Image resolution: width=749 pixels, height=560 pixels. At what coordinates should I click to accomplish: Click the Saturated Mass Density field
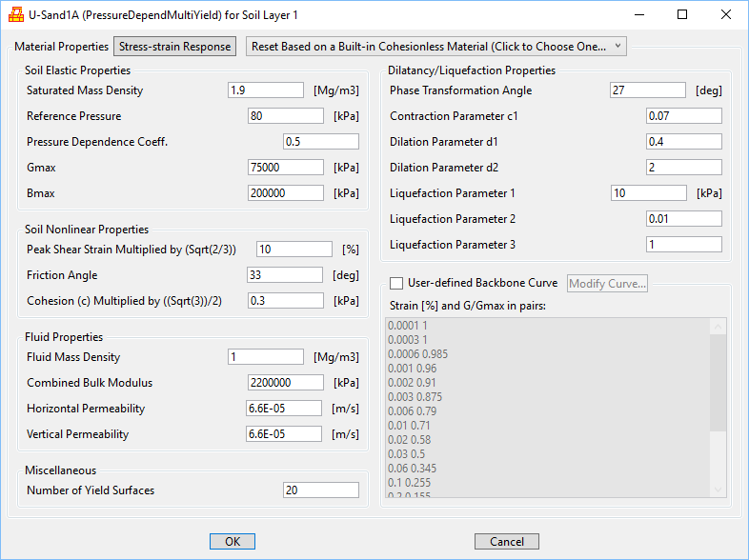click(x=265, y=90)
